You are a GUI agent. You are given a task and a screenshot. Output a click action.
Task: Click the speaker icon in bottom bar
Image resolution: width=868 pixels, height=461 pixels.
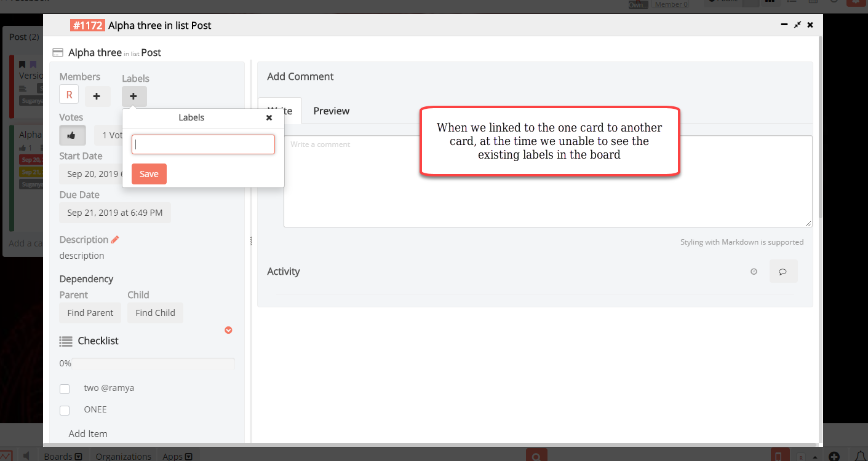pos(27,456)
